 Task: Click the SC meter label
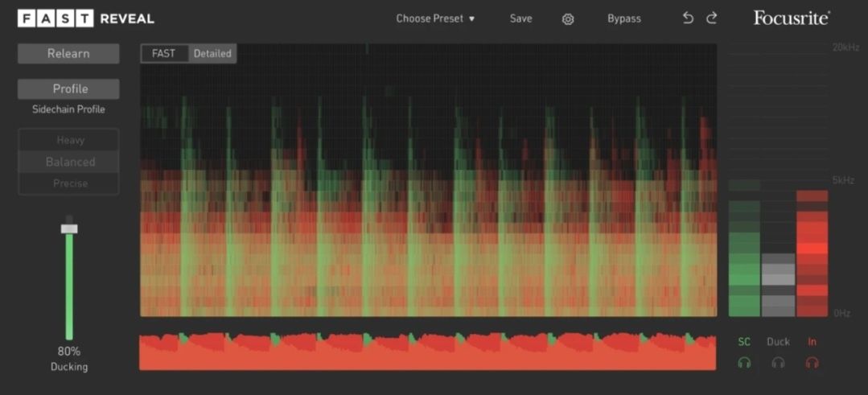click(x=745, y=342)
